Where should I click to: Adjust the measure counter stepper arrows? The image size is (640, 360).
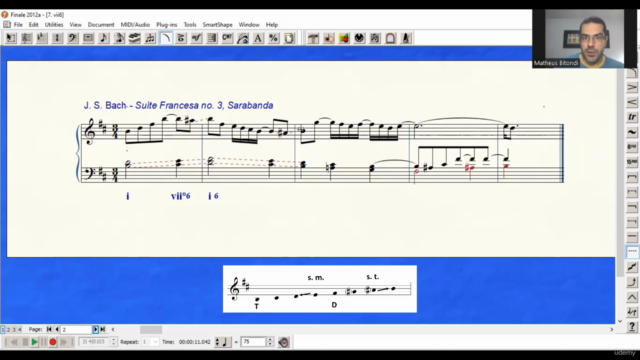pyautogui.click(x=113, y=342)
